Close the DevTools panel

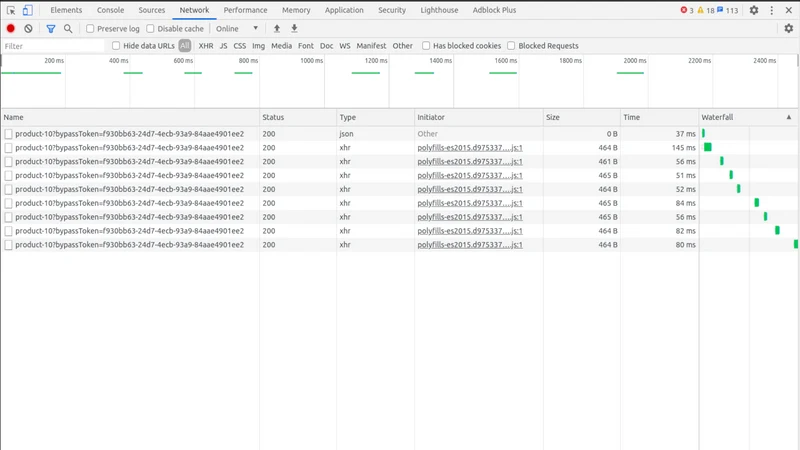pyautogui.click(x=789, y=10)
